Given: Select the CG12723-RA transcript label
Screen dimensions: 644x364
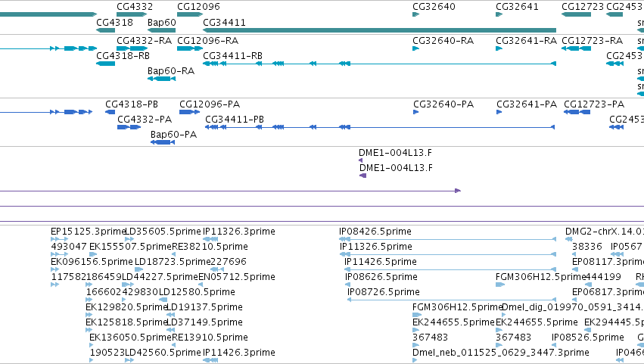Looking at the screenshot, I should click(593, 41).
